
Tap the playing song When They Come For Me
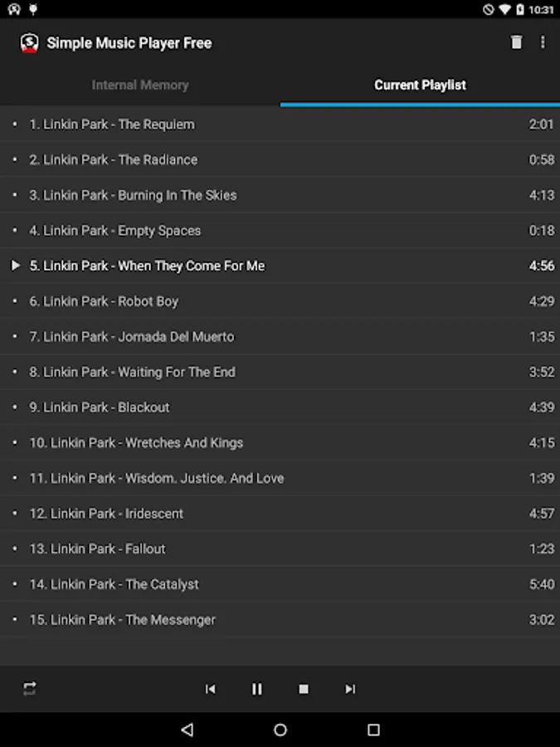(280, 266)
